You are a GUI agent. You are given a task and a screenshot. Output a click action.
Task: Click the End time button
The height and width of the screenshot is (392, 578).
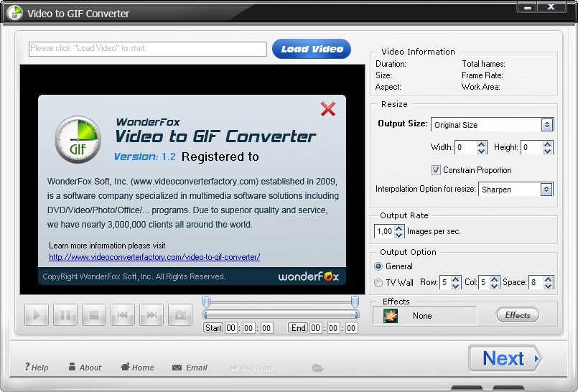(x=298, y=328)
